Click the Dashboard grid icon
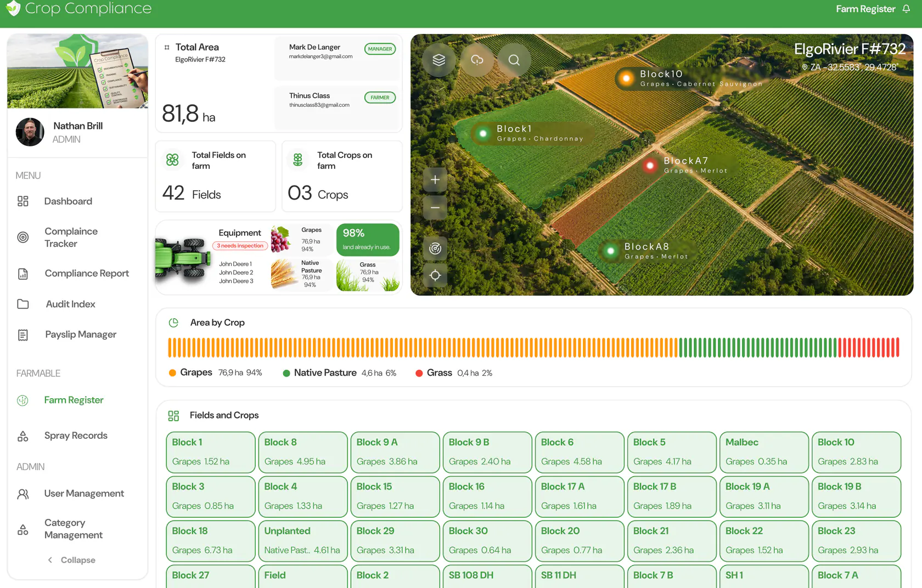 [x=23, y=201]
